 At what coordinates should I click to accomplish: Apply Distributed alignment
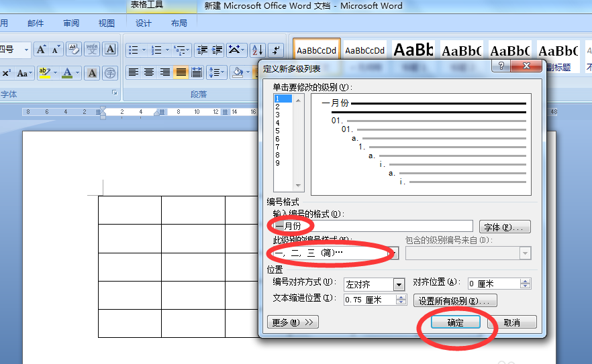(x=196, y=72)
